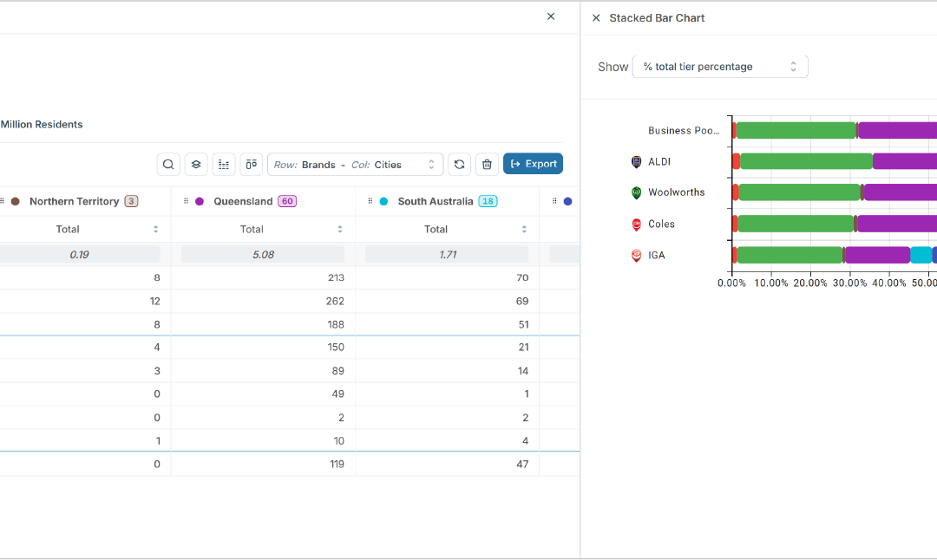Viewport: 937px width, 560px height.
Task: Click the column layout icon beside Row selector
Action: (x=252, y=164)
